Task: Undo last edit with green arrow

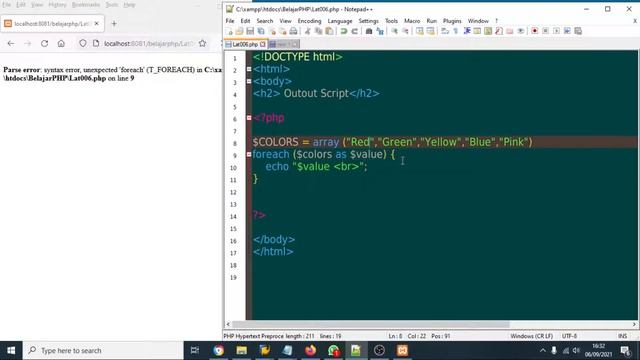Action: click(x=344, y=31)
